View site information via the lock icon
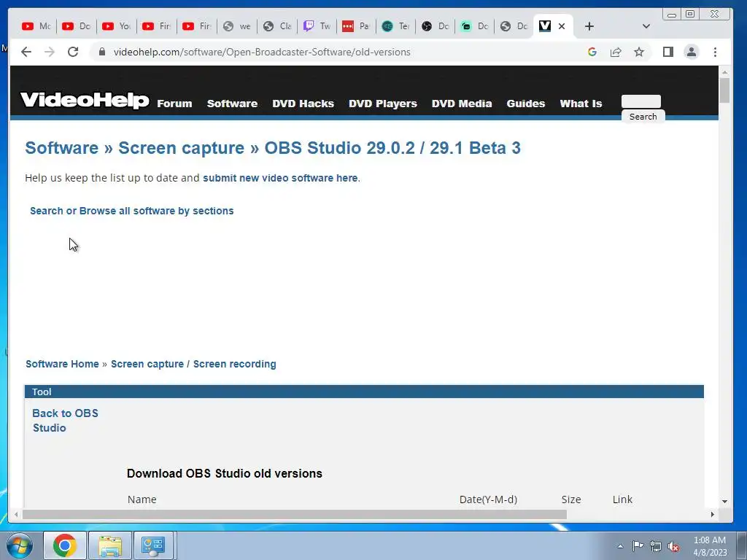The height and width of the screenshot is (560, 747). coord(102,52)
